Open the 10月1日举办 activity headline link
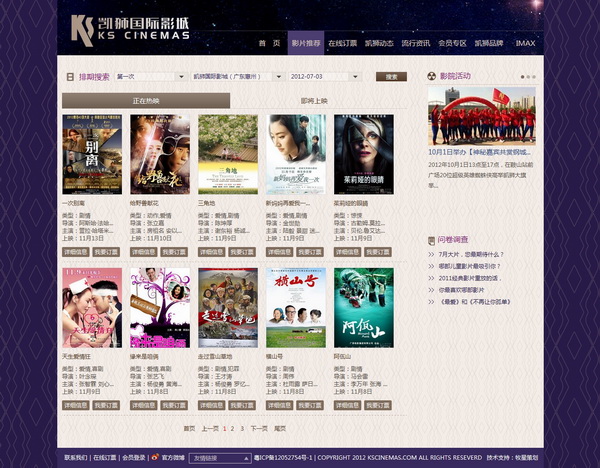Image resolution: width=600 pixels, height=468 pixels. 479,152
